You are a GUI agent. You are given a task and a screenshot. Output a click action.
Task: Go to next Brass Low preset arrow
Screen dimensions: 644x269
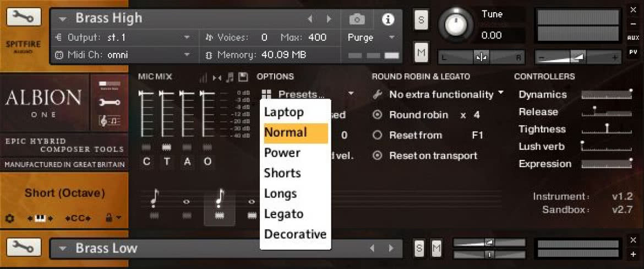click(391, 248)
